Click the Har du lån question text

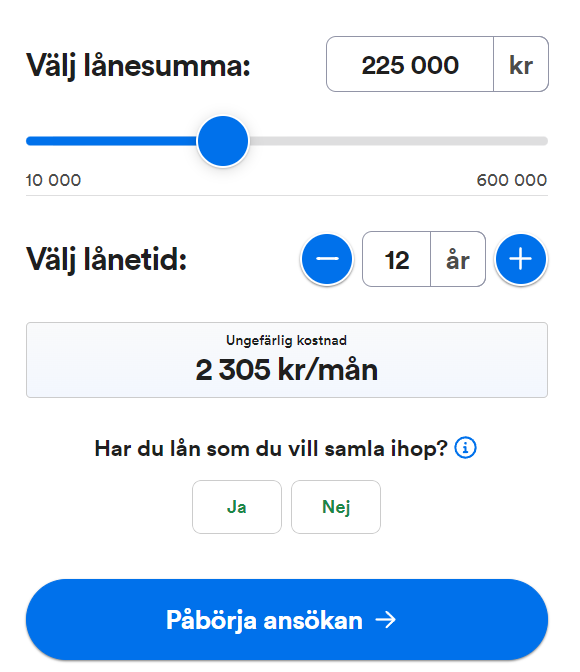tap(271, 449)
